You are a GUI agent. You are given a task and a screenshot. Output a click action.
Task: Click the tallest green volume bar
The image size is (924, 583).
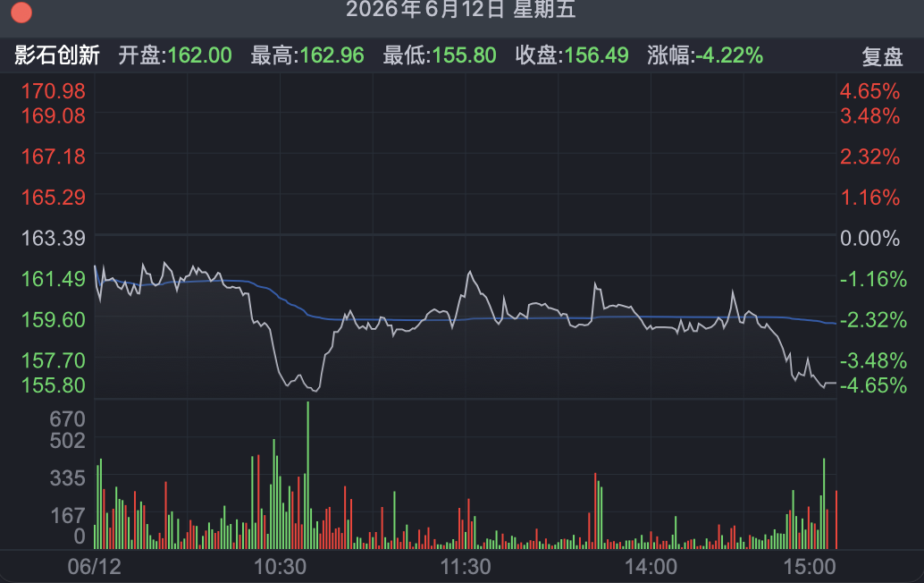point(307,475)
